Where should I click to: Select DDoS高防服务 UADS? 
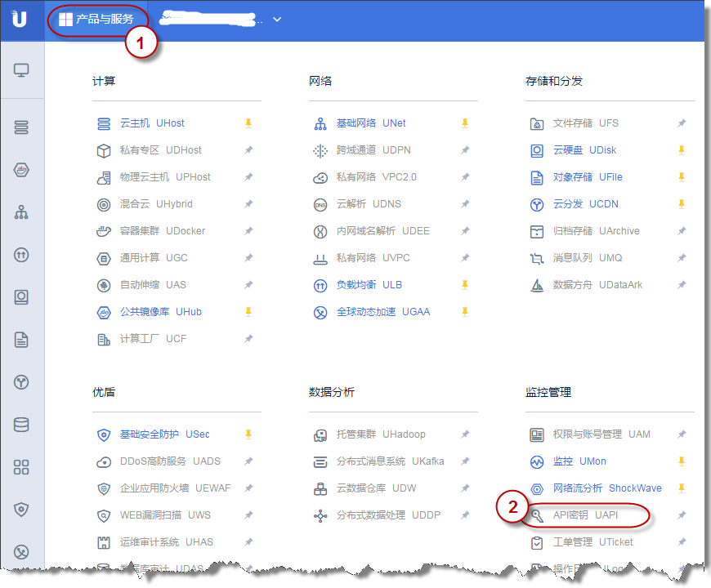click(170, 461)
